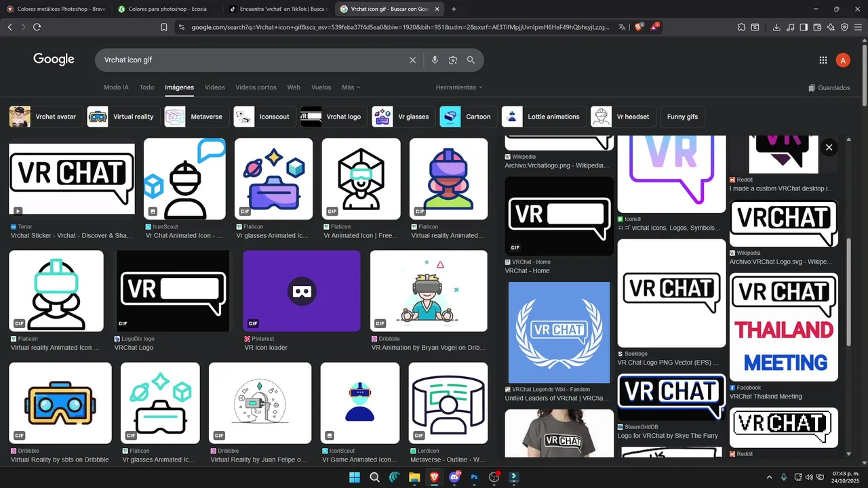Filter by Vrchat logo chip
The height and width of the screenshot is (488, 868).
[x=334, y=117]
